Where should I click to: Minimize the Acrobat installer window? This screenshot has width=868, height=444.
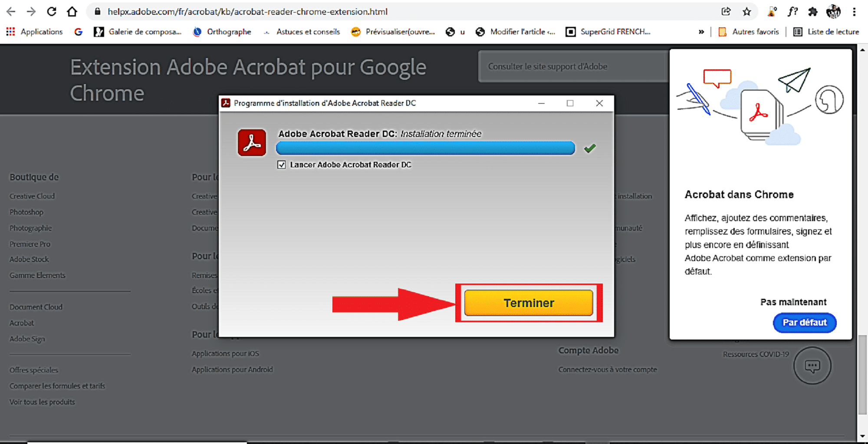pyautogui.click(x=541, y=103)
